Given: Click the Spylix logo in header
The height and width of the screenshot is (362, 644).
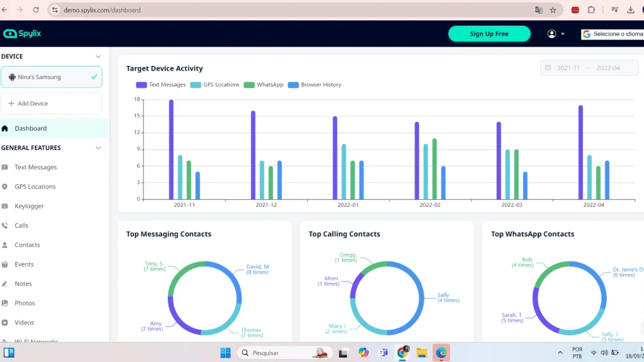Looking at the screenshot, I should pyautogui.click(x=22, y=34).
